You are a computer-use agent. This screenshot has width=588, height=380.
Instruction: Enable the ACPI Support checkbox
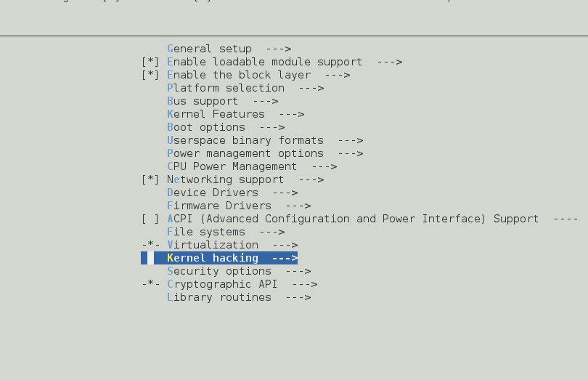click(x=150, y=219)
